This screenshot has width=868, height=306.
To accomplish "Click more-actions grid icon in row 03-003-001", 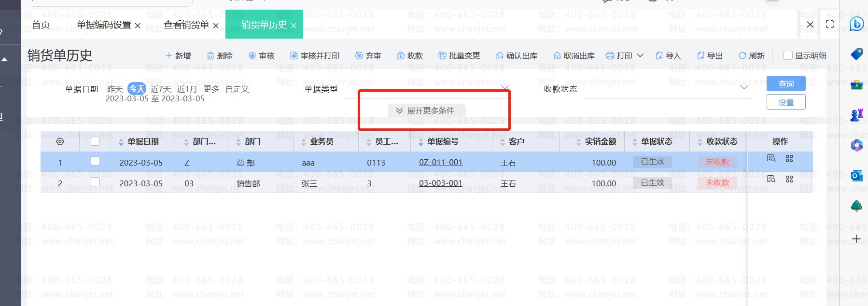I will click(789, 179).
